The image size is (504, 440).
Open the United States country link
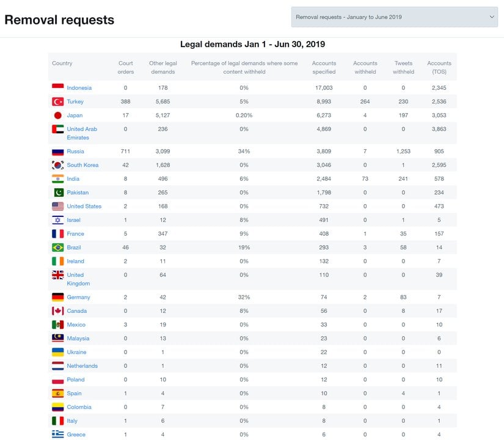point(84,207)
